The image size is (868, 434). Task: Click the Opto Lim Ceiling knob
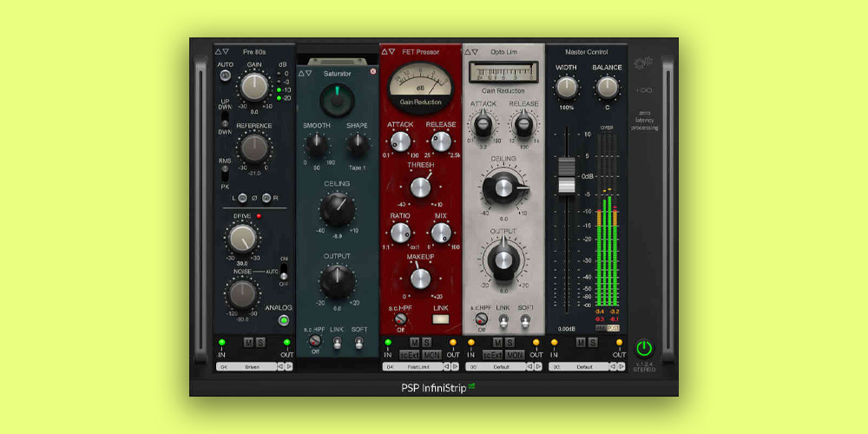(x=504, y=187)
